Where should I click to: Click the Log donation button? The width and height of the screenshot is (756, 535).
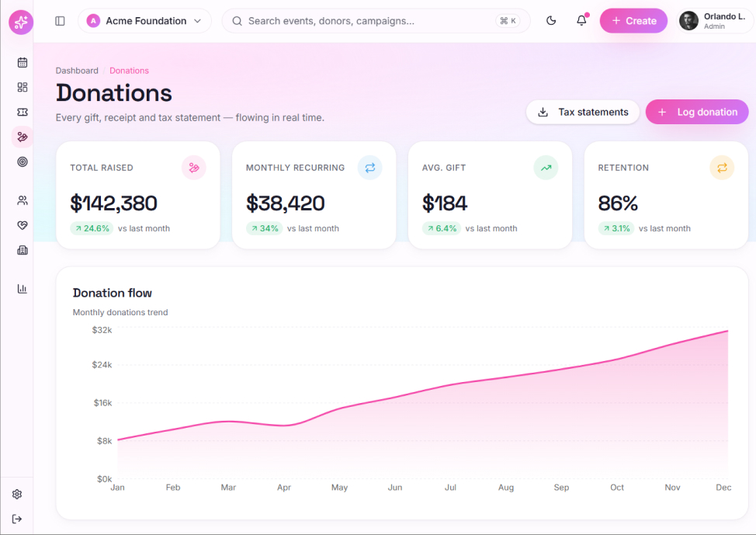point(697,112)
